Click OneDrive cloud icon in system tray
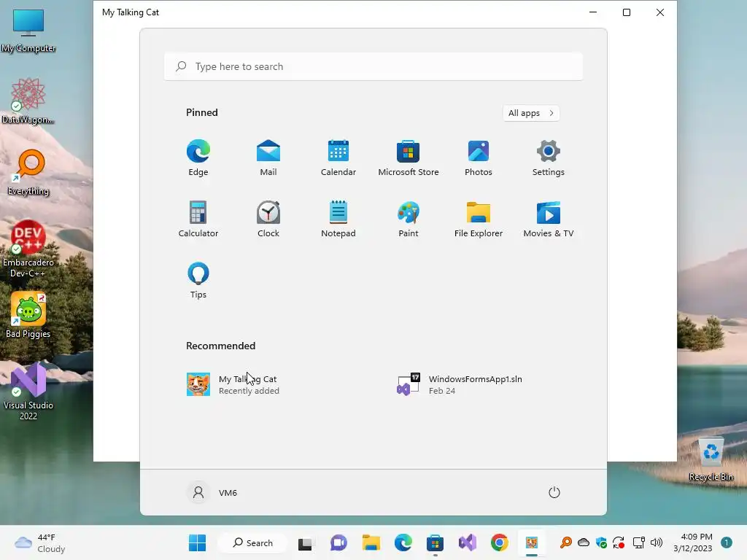The image size is (747, 560). [584, 542]
